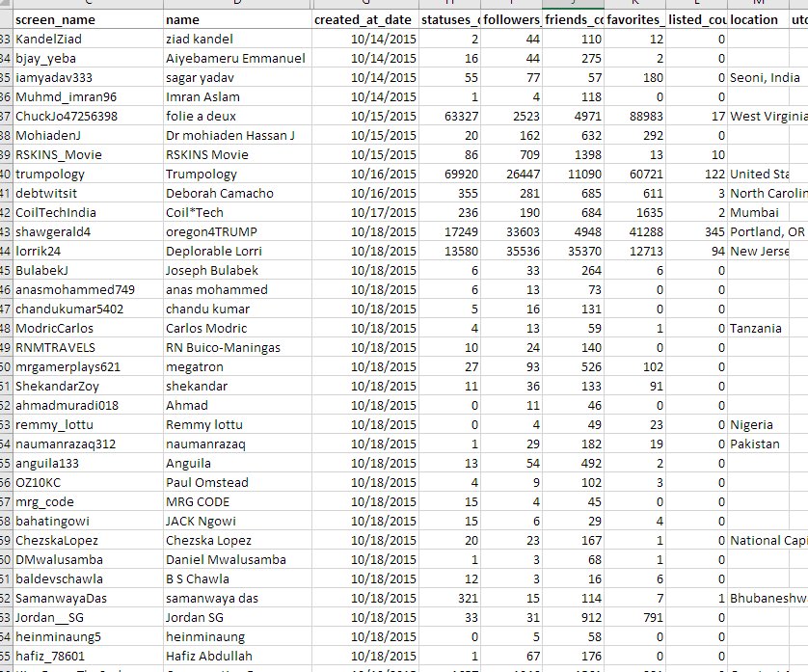
Task: Click statuses value 63327
Action: (x=449, y=116)
